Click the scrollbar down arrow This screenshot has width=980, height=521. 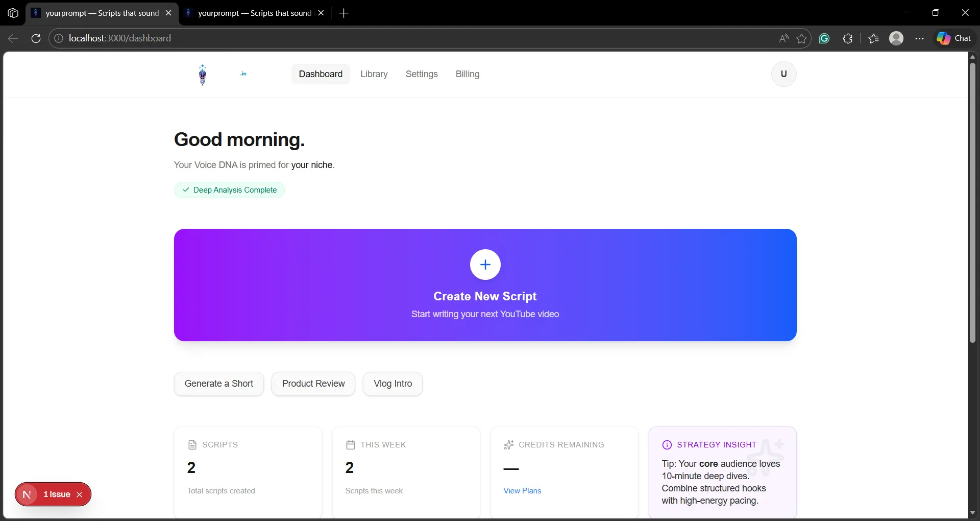972,512
